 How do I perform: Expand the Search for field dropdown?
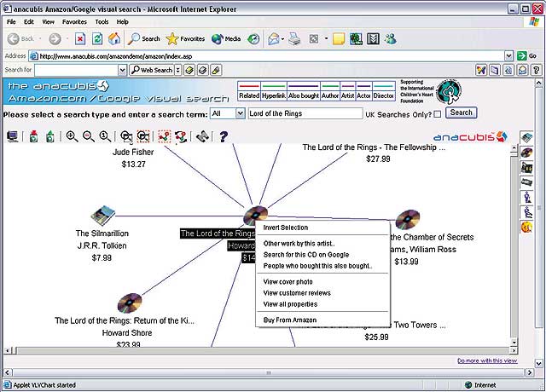[x=122, y=70]
